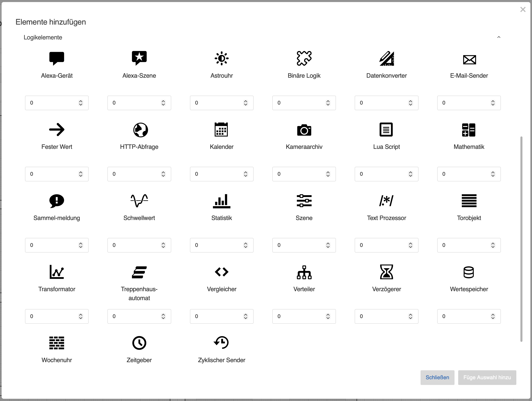The height and width of the screenshot is (401, 532).
Task: Raise the Statistik quantity stepper
Action: click(x=245, y=244)
